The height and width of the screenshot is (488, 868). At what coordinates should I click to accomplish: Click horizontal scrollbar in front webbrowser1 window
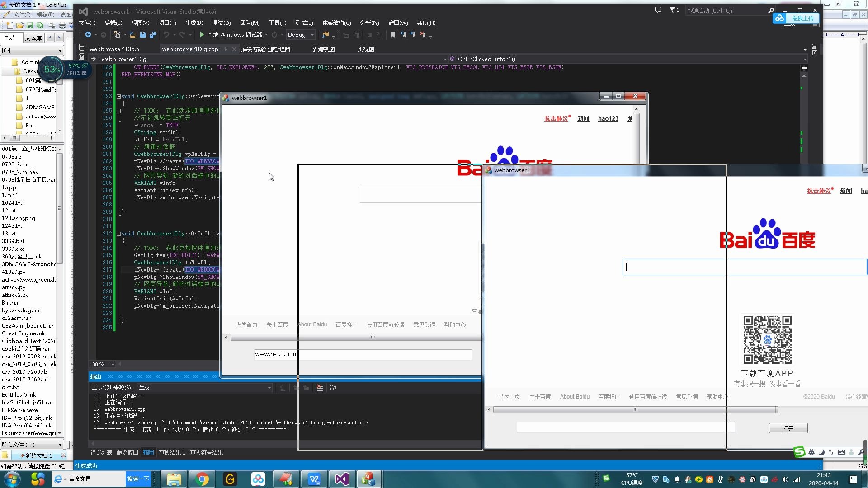(x=635, y=410)
